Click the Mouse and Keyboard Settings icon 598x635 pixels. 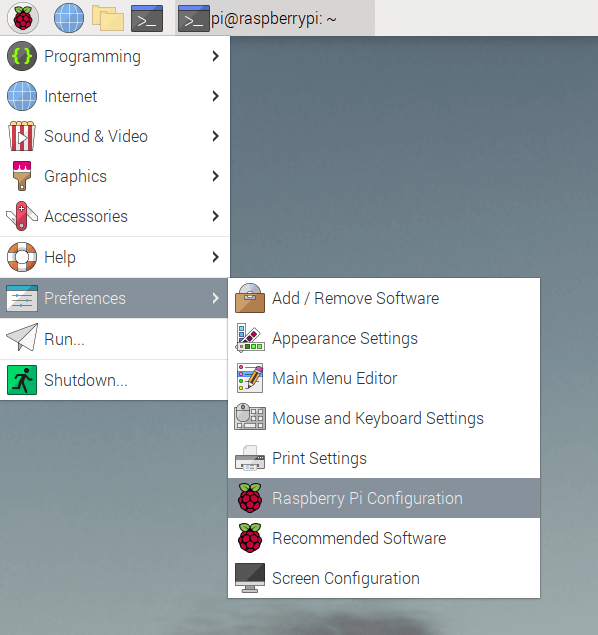(250, 417)
